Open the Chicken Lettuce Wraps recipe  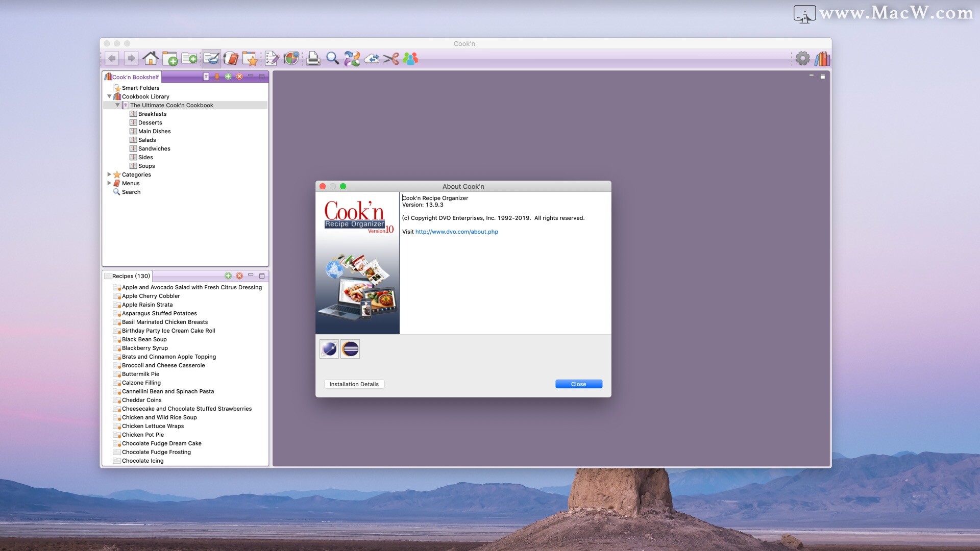tap(153, 426)
